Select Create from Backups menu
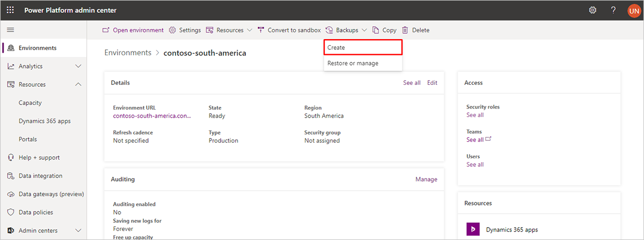The height and width of the screenshot is (240, 644). [x=363, y=47]
